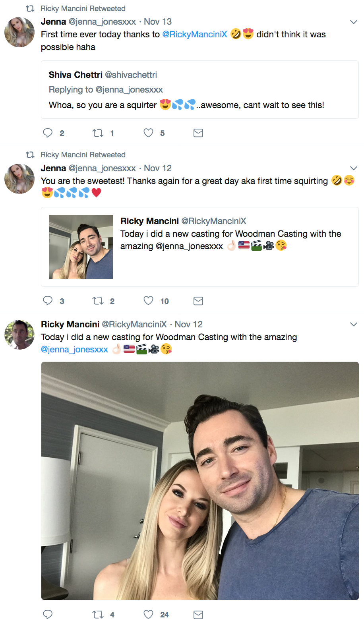Open the quoted Shiva Chettri tweet
Viewport: 364px width, 619px height.
[x=199, y=90]
